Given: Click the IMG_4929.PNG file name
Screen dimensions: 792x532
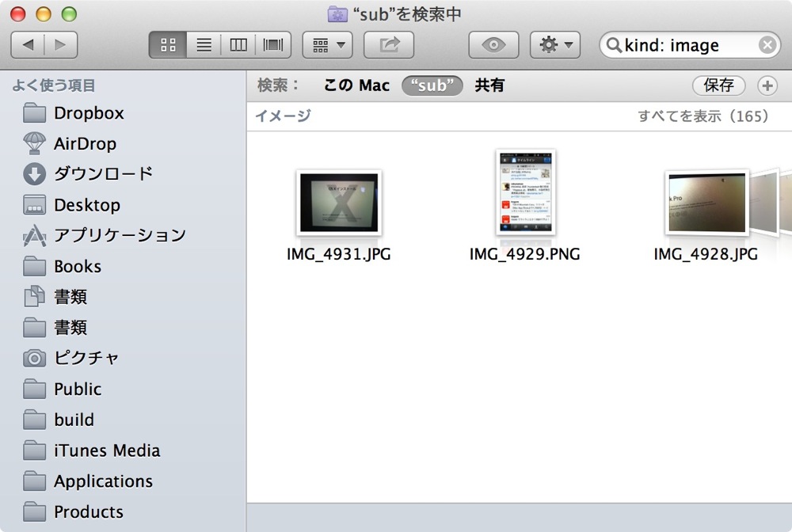Looking at the screenshot, I should click(x=525, y=254).
